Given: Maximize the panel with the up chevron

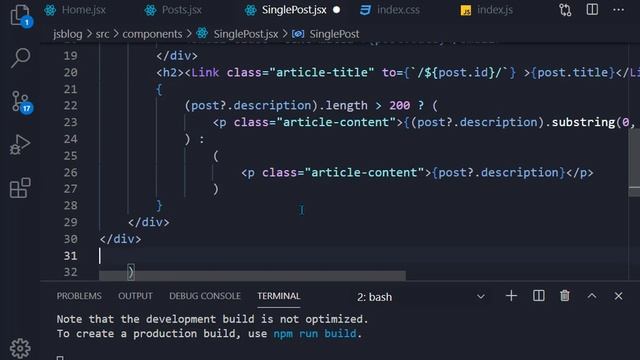Looking at the screenshot, I should coord(592,296).
